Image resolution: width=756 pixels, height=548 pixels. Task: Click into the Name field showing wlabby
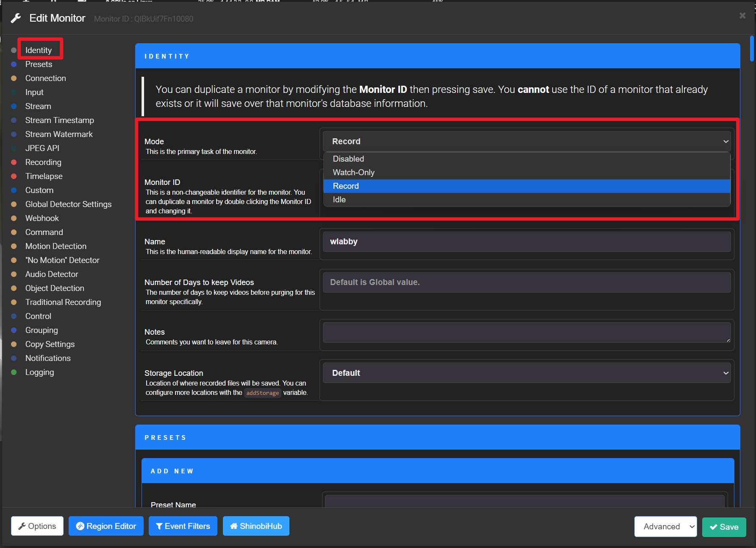tap(527, 241)
